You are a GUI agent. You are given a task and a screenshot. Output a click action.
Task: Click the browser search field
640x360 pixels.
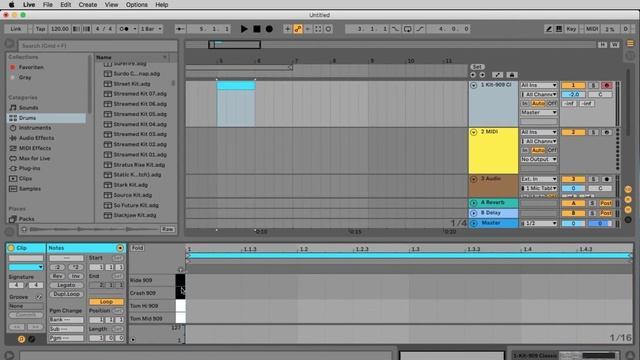point(97,45)
